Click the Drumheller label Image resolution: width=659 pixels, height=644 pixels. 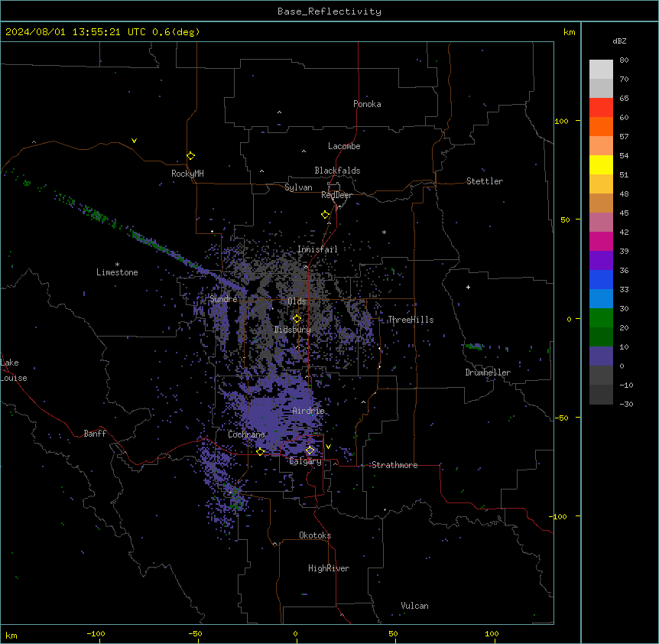coord(488,372)
